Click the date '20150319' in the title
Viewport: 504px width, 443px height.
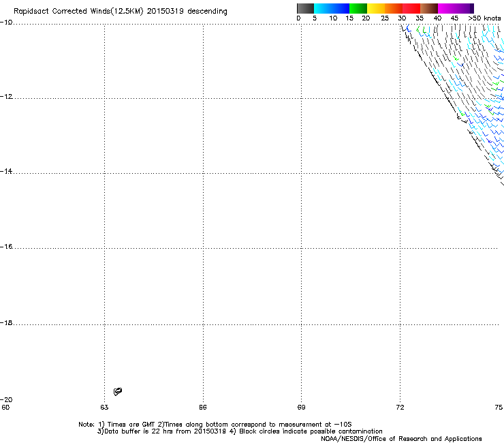tap(166, 11)
